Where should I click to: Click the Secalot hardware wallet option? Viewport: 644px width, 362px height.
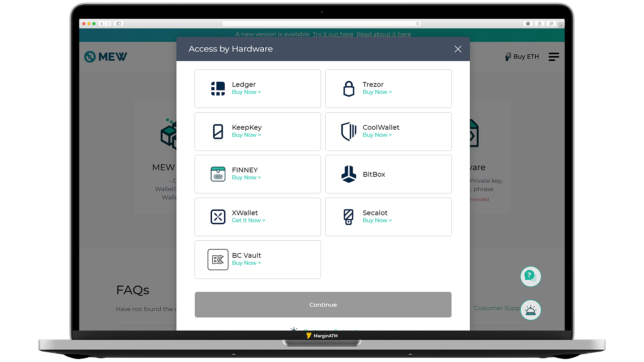388,217
